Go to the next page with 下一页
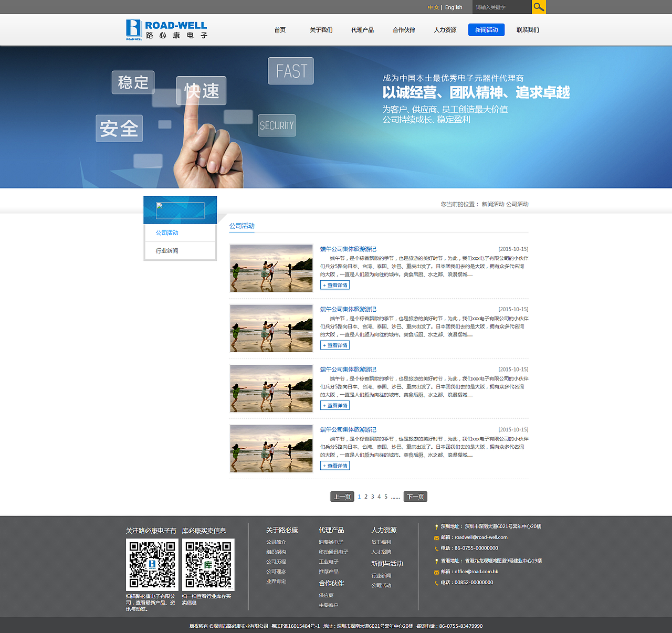This screenshot has height=633, width=672. coord(415,497)
